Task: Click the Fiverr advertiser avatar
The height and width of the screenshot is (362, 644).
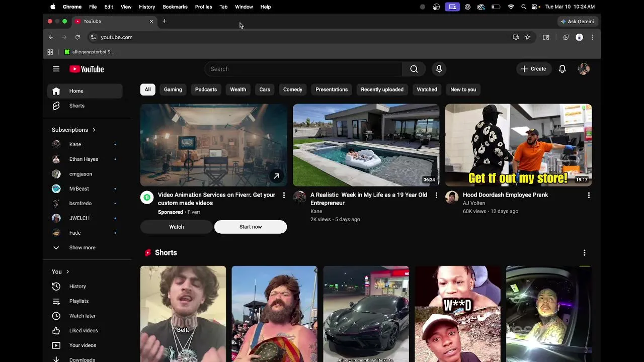Action: (147, 197)
